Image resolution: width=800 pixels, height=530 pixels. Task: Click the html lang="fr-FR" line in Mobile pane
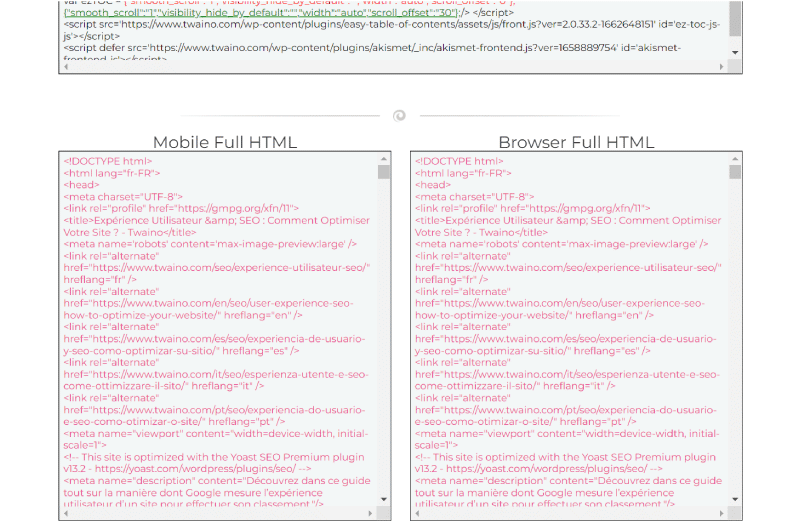[112, 173]
